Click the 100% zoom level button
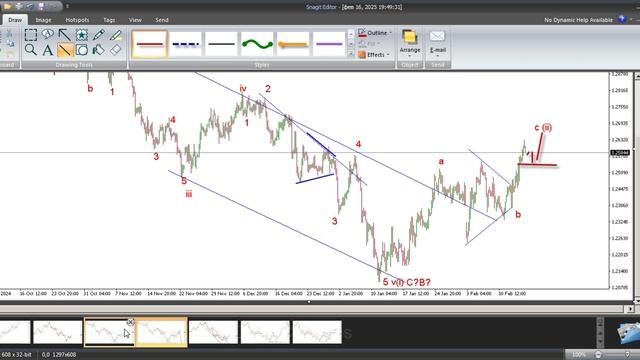Screen dimensions: 640x360 click(578, 355)
